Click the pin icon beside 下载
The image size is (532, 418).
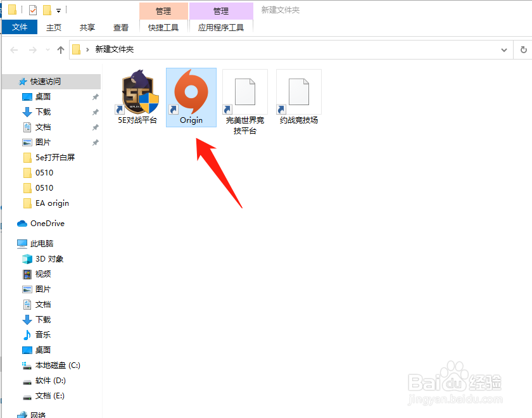coord(96,112)
